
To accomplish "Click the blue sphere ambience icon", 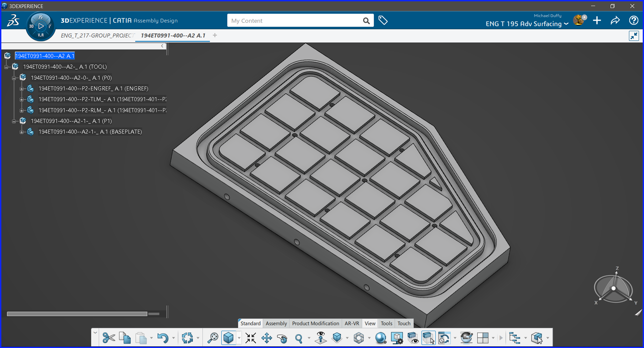I will [381, 338].
